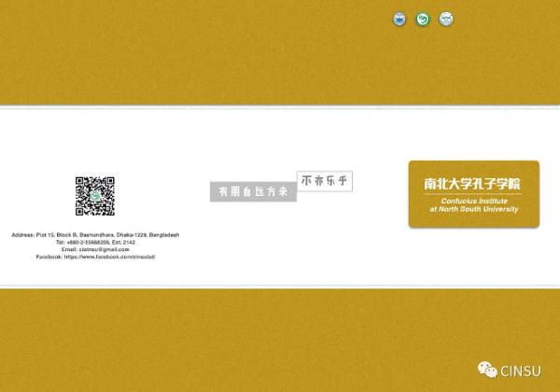Click the QR code image
This screenshot has width=560, height=392.
[95, 196]
